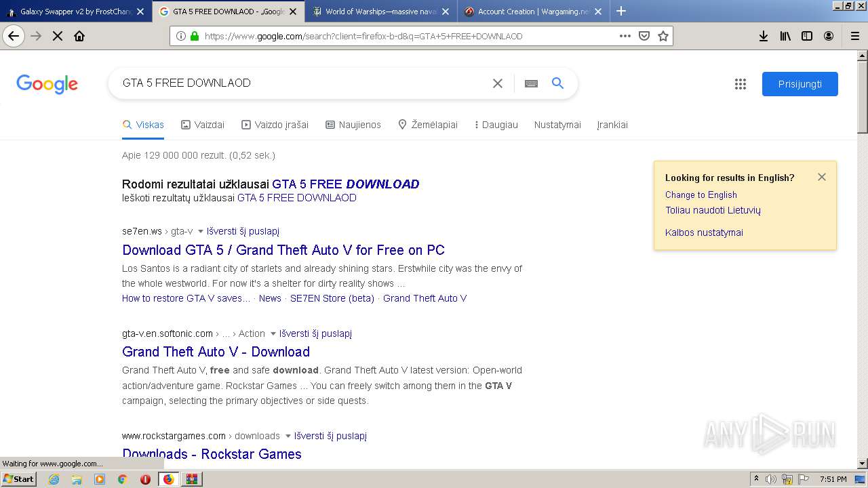The height and width of the screenshot is (488, 868).
Task: Search instead for GTA 5 FREE DOWNLAOD
Action: click(x=296, y=198)
